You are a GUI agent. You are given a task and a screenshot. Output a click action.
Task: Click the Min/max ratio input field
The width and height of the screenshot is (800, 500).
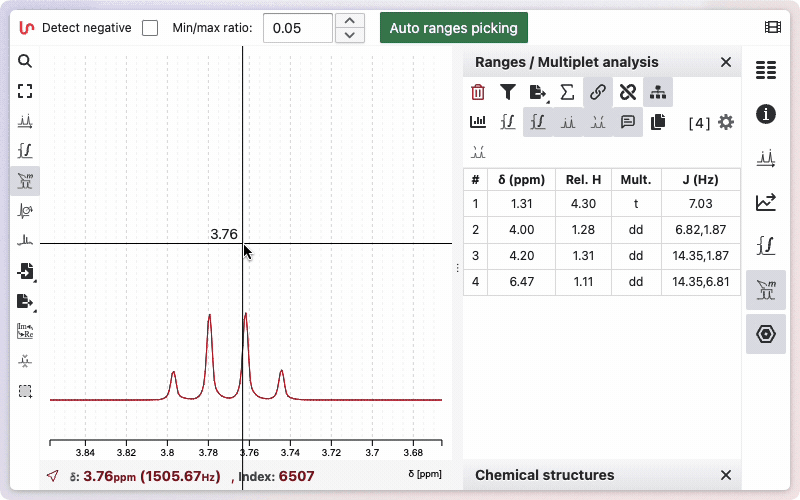297,28
